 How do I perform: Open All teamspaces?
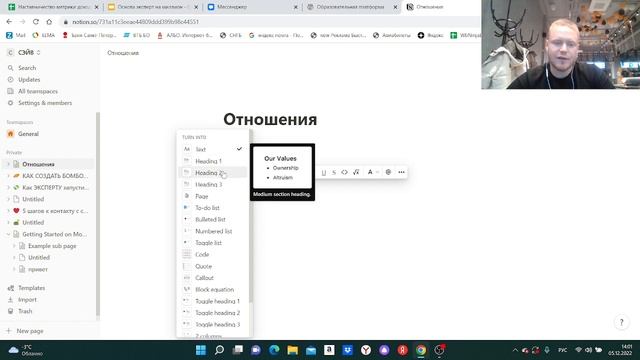(x=38, y=91)
